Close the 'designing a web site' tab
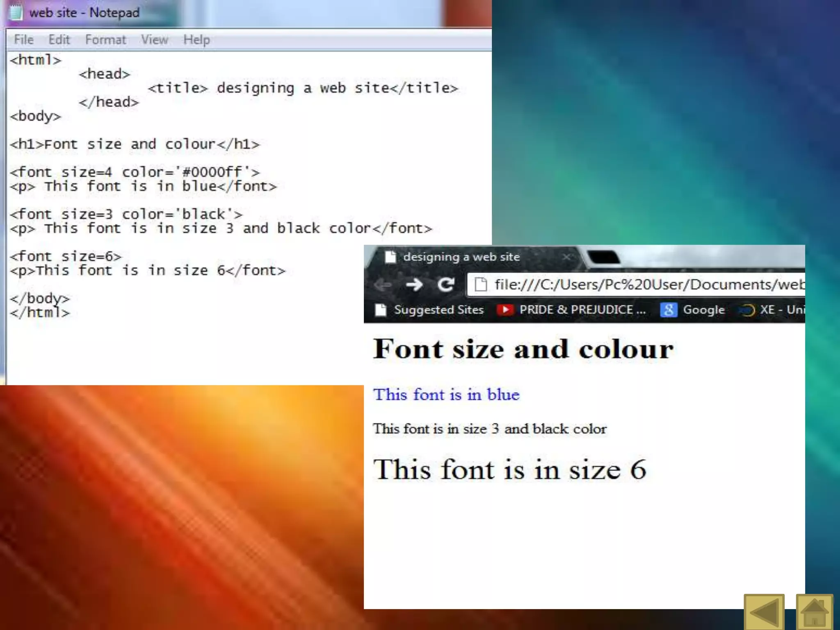The width and height of the screenshot is (840, 630). [x=566, y=257]
